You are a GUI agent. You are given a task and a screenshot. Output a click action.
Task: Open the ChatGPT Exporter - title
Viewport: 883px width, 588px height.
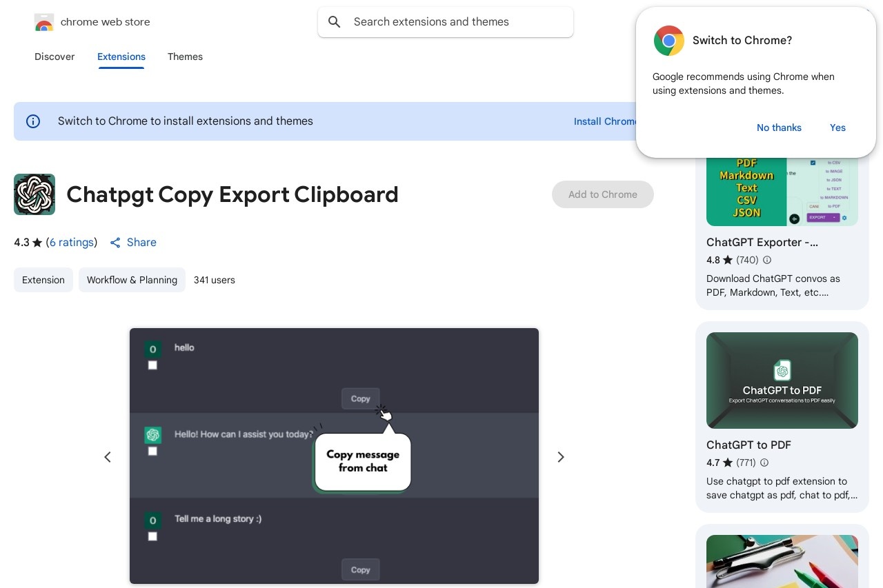[x=762, y=242]
